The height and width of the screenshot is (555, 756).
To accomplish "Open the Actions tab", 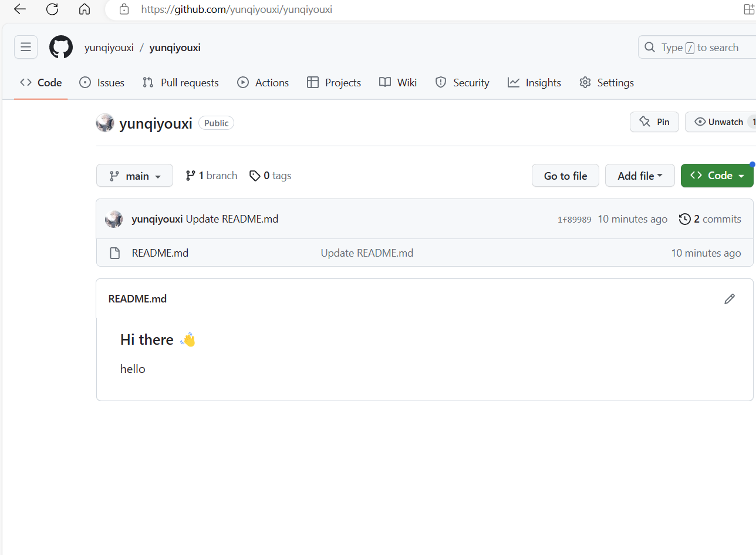I will pos(263,83).
